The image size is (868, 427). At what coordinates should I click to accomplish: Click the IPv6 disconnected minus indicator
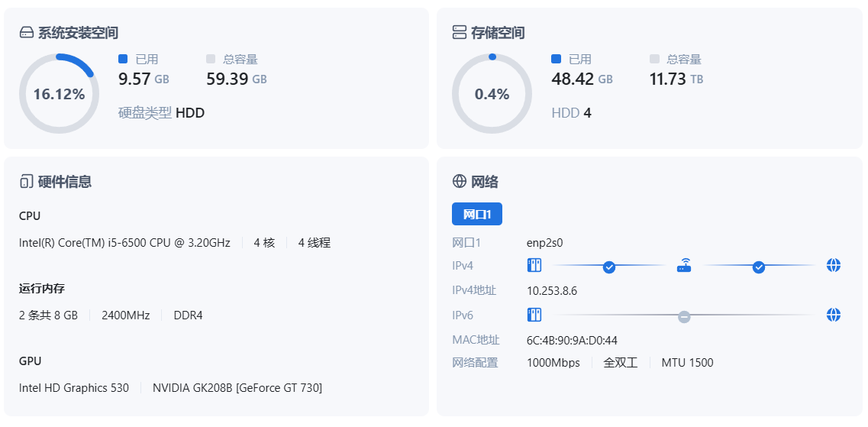[684, 316]
